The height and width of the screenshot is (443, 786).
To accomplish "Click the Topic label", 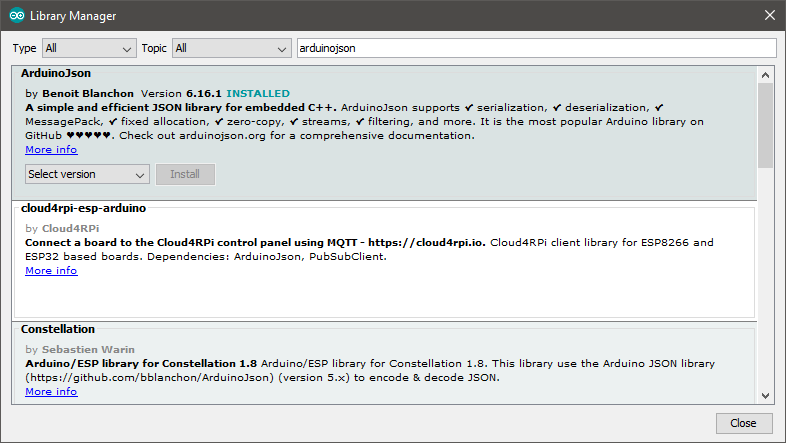I will point(154,48).
